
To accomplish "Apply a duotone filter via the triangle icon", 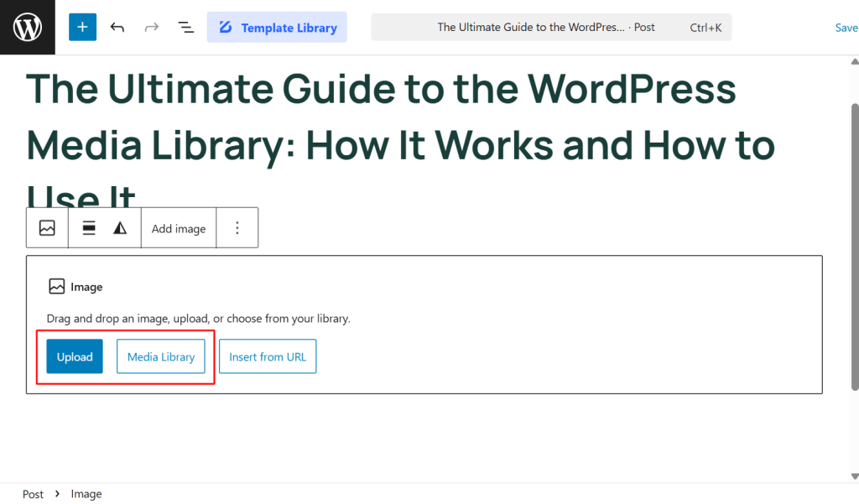I will 120,227.
